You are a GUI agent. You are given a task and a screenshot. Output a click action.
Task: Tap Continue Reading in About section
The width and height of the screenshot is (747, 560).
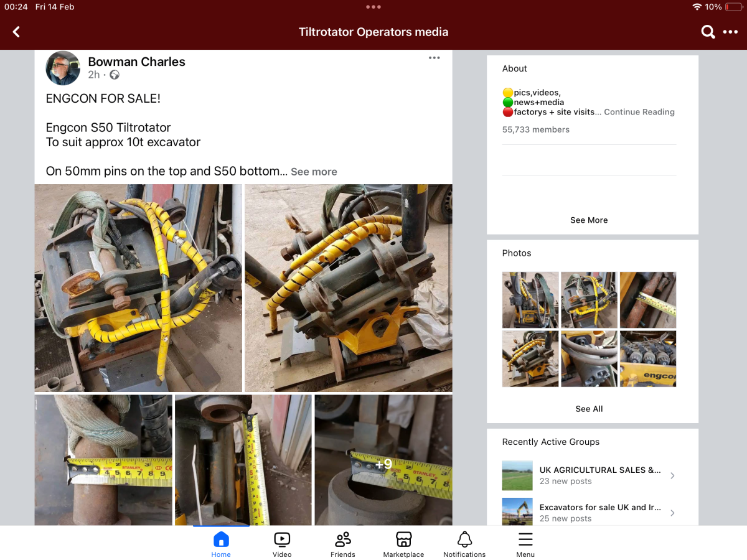coord(639,112)
